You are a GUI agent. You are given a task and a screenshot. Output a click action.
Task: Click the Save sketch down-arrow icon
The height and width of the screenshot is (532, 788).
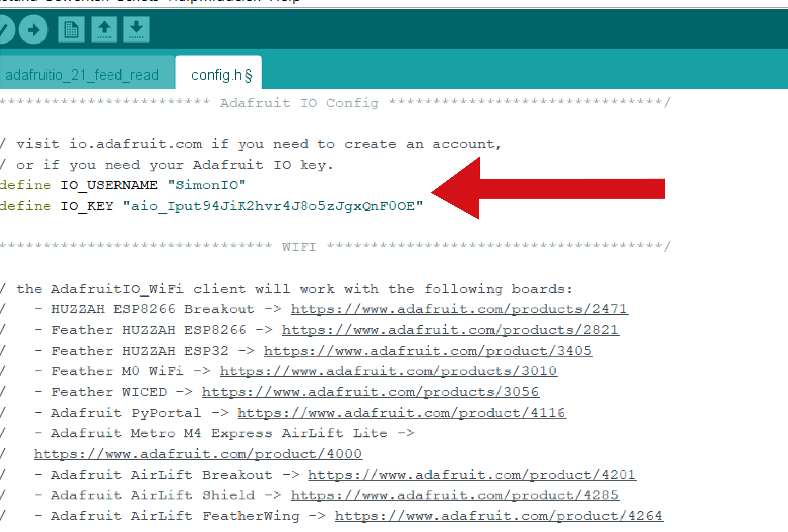(137, 29)
